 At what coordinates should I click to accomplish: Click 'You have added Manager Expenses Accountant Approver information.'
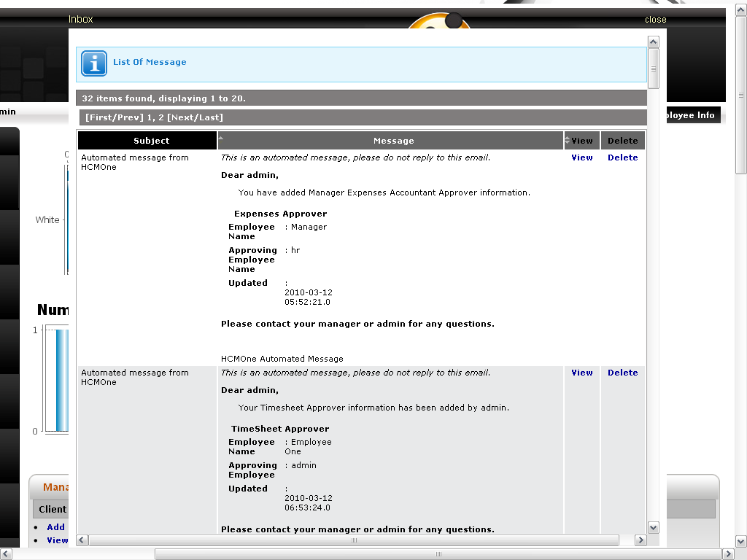coord(384,192)
